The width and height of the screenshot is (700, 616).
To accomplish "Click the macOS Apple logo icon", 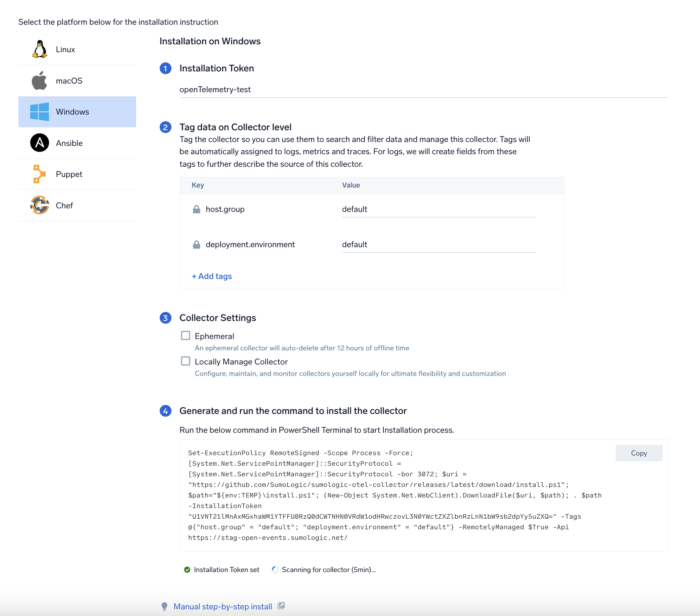I will 39,81.
